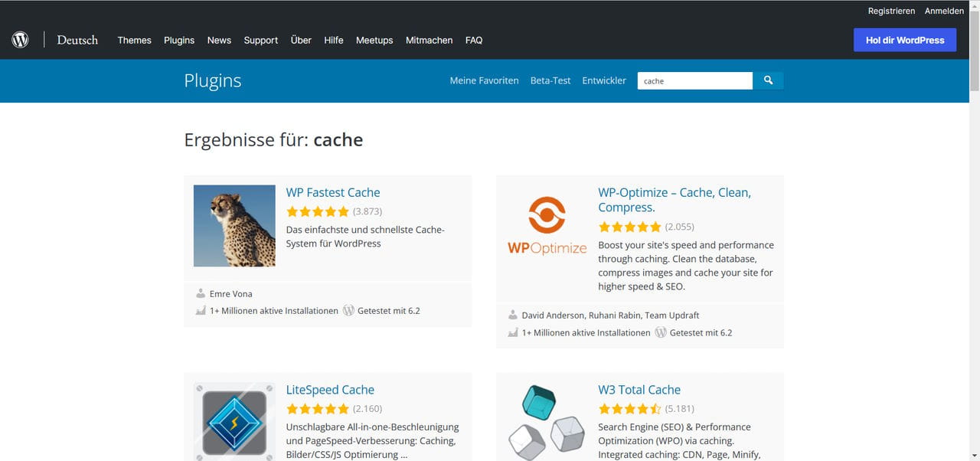Click the WordPress badge next to 'Getestet mit 6.2'
The height and width of the screenshot is (461, 980).
tap(349, 310)
